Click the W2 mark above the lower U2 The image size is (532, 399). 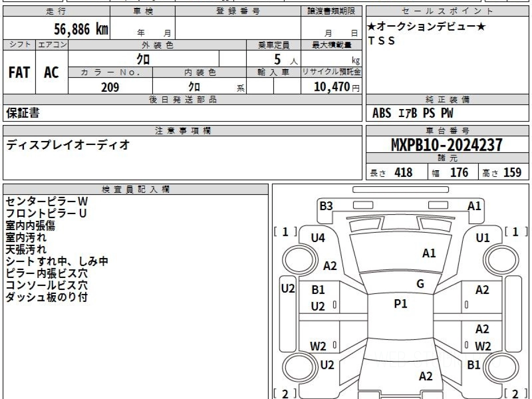319,346
